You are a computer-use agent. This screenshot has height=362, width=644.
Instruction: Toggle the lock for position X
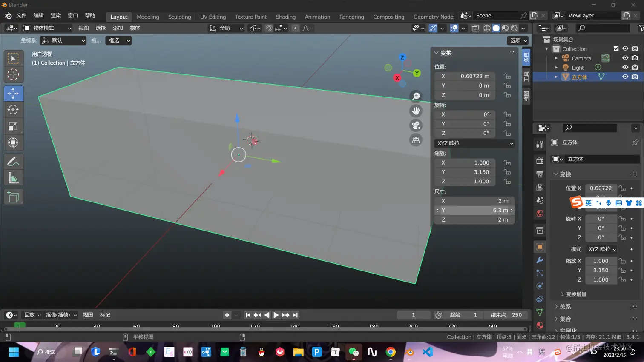coord(507,76)
